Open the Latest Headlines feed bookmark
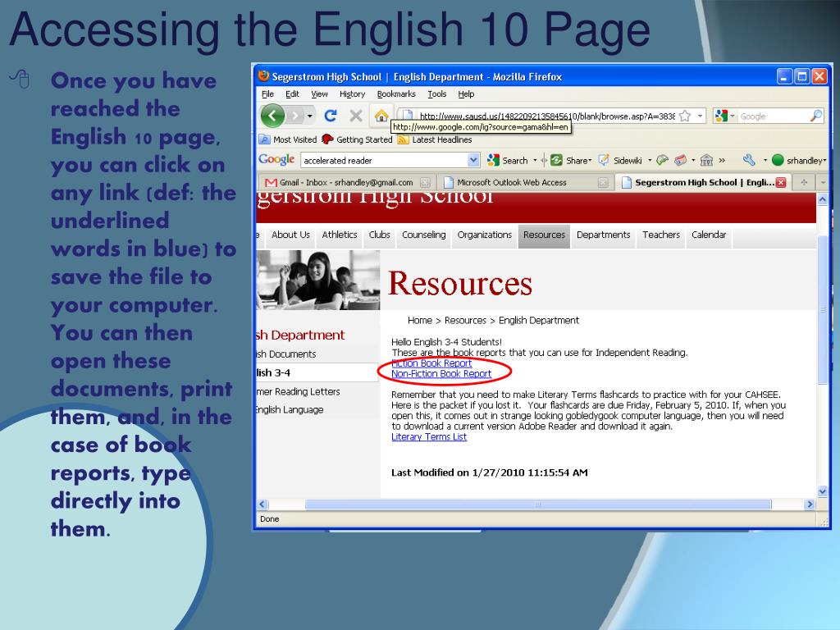This screenshot has width=840, height=630. coord(435,139)
